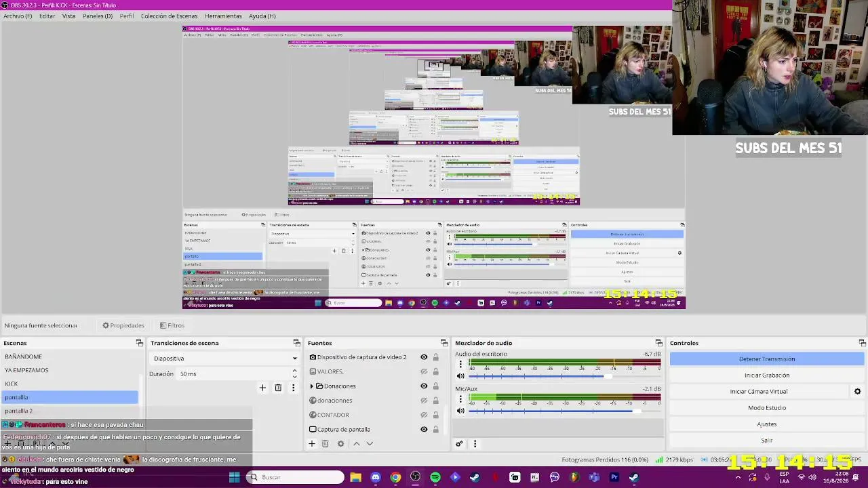
Task: Show hidden system tray icons
Action: pyautogui.click(x=738, y=477)
